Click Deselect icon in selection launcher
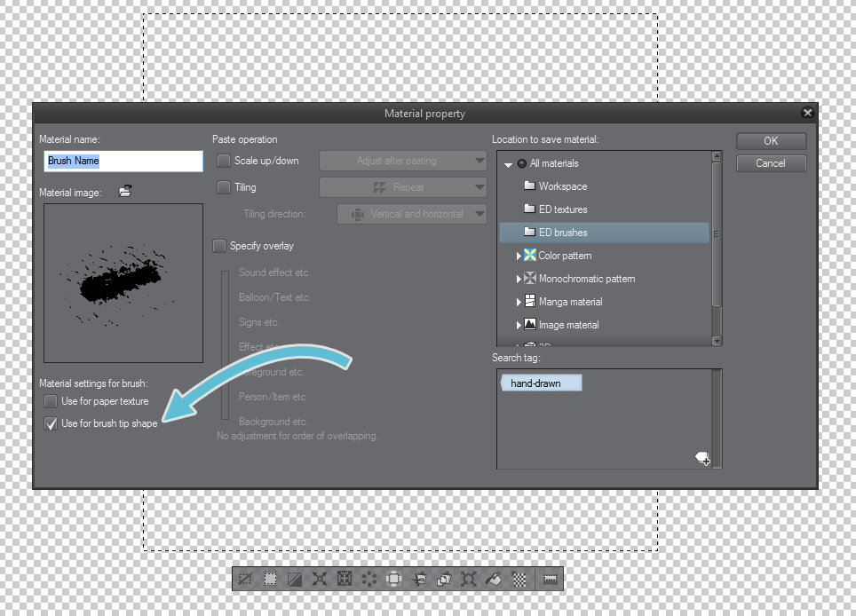The width and height of the screenshot is (856, 616). pos(245,579)
